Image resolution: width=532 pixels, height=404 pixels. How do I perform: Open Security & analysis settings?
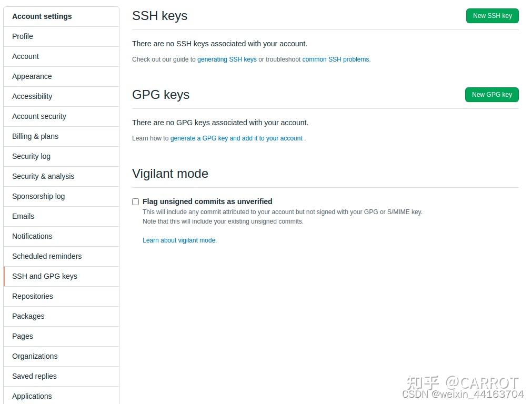tap(43, 176)
